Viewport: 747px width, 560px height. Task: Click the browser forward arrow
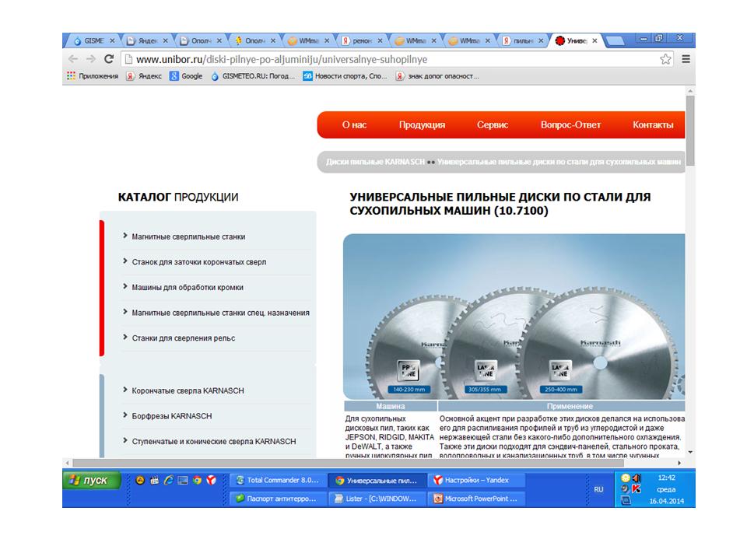(x=90, y=59)
